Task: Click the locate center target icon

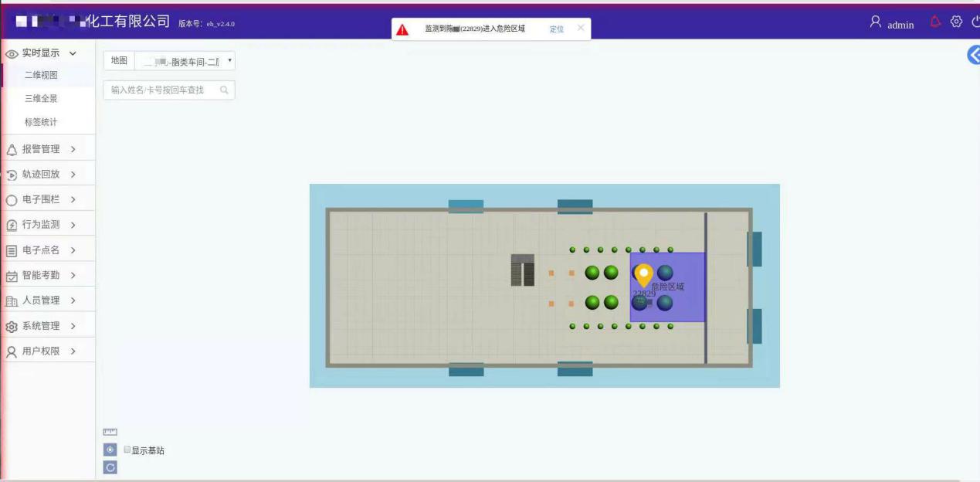Action: 110,450
